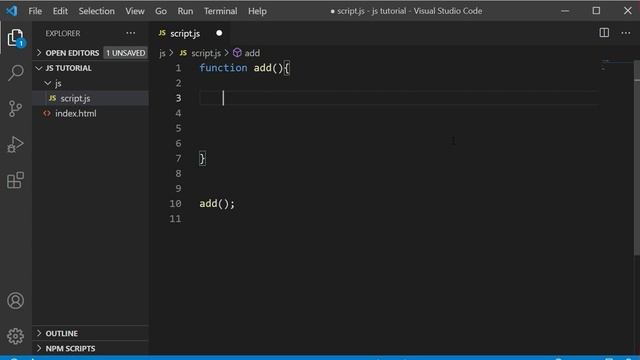Open Explorer Views and More Actions ellipsis
Screen dimensions: 640x360
point(131,33)
